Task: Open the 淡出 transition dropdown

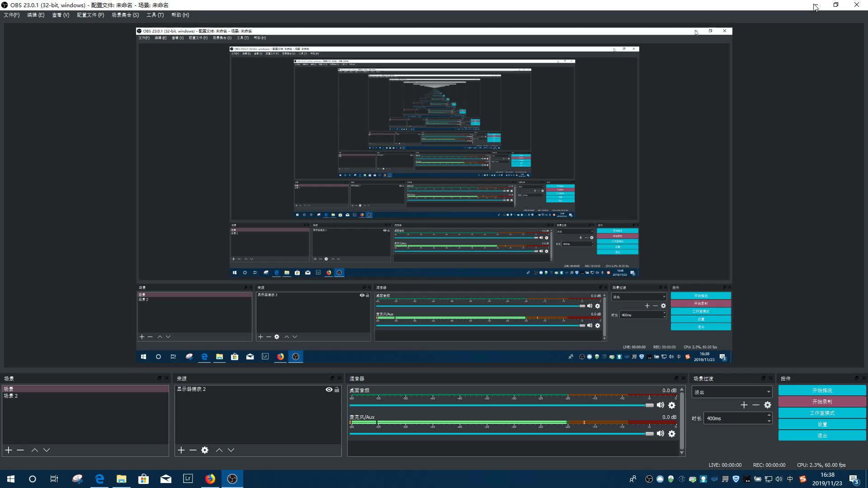Action: (732, 392)
